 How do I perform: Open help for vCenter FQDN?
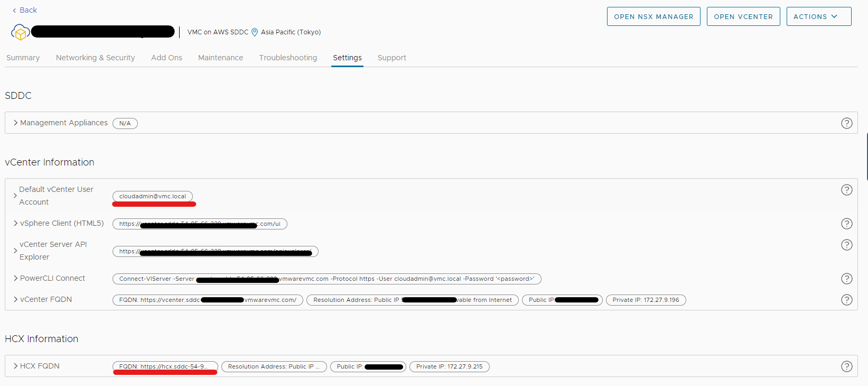(846, 300)
